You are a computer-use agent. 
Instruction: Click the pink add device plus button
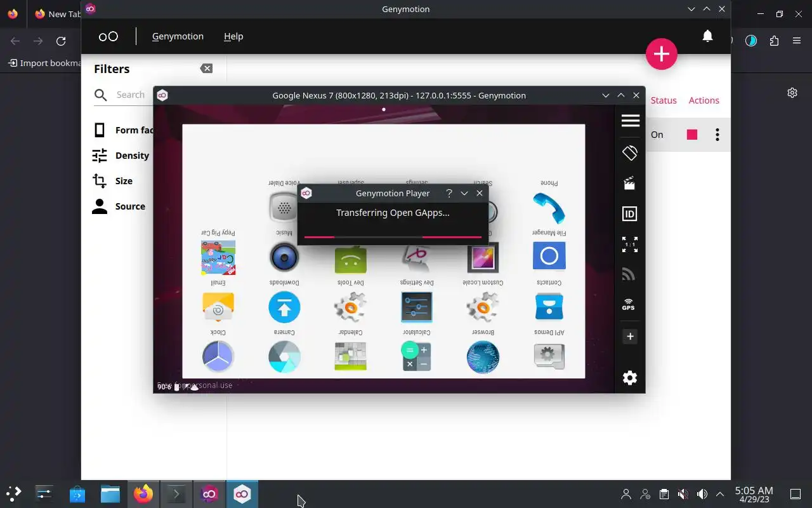662,54
